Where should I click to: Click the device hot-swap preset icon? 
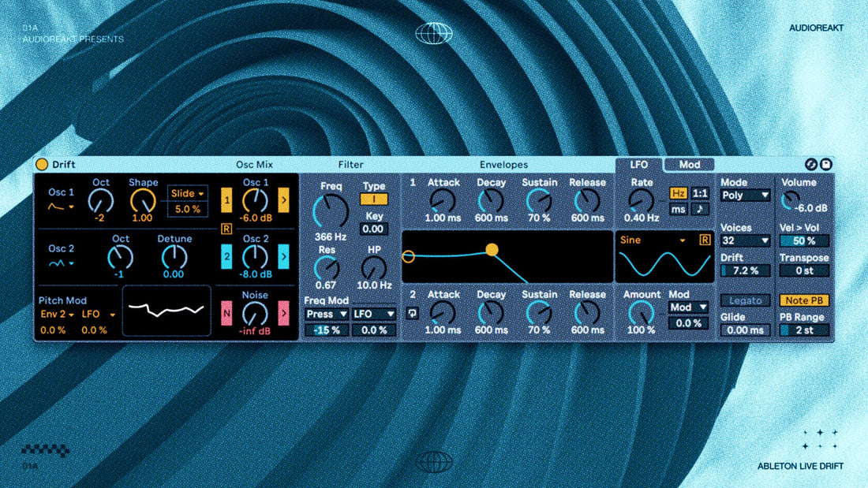(x=811, y=164)
